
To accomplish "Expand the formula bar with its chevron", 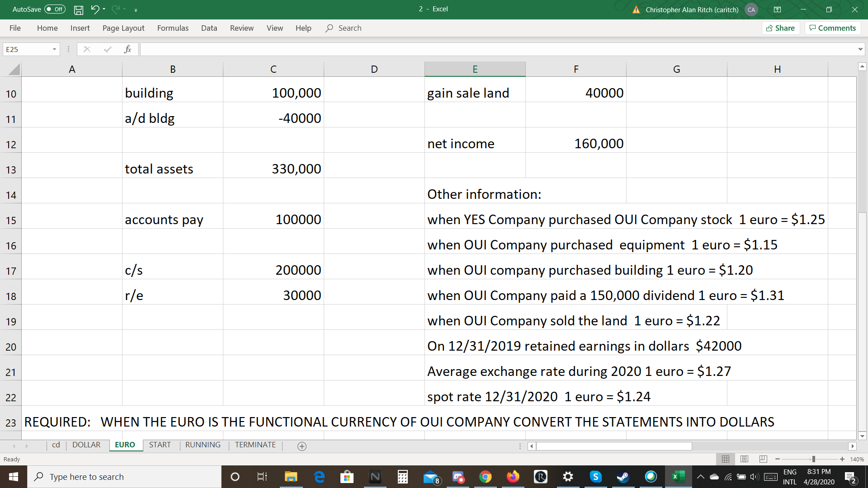I will coord(860,49).
